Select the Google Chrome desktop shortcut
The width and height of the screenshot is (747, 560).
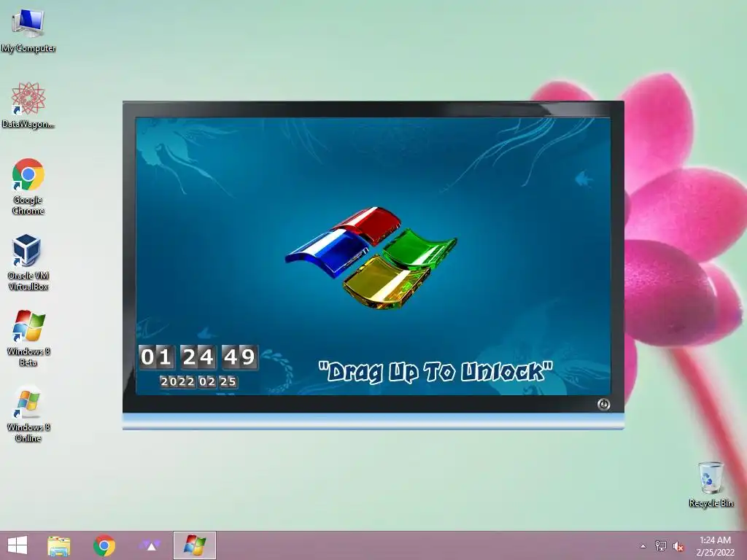[28, 187]
